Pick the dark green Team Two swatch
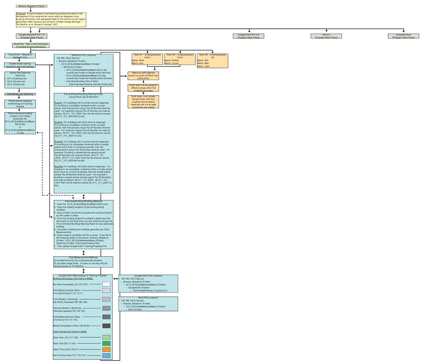The width and height of the screenshot is (423, 364). [x=106, y=343]
